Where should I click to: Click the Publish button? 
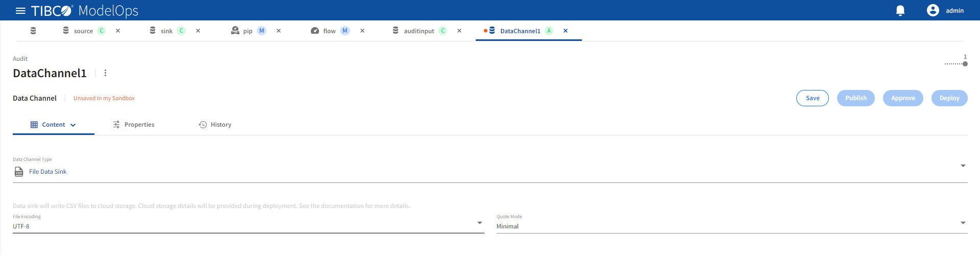[x=856, y=98]
